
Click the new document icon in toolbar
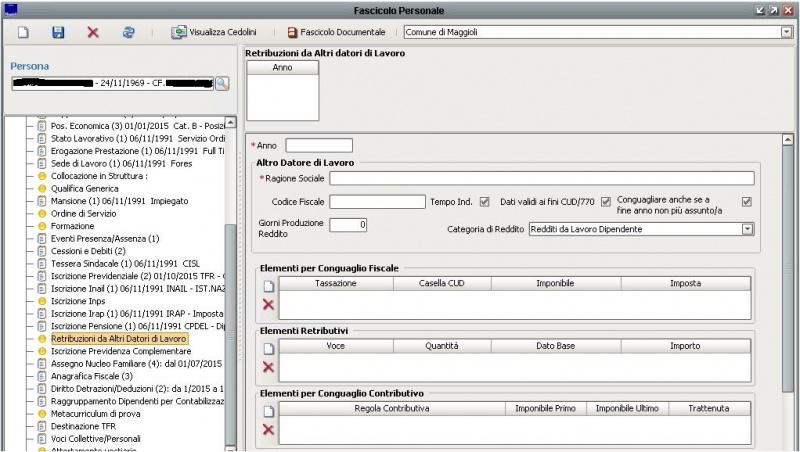[23, 33]
